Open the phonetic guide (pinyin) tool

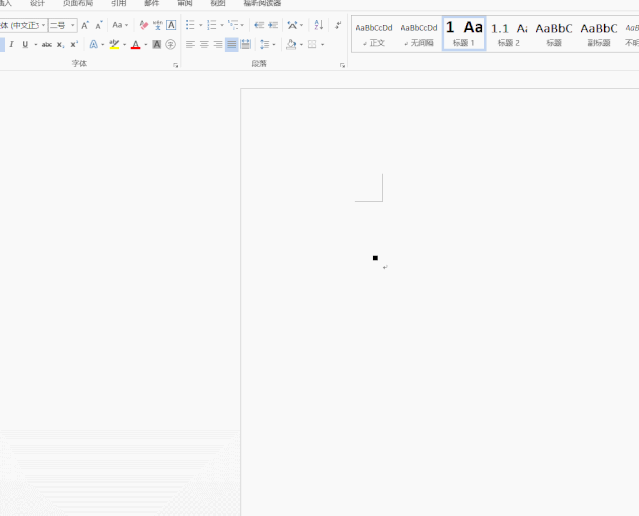pyautogui.click(x=157, y=25)
